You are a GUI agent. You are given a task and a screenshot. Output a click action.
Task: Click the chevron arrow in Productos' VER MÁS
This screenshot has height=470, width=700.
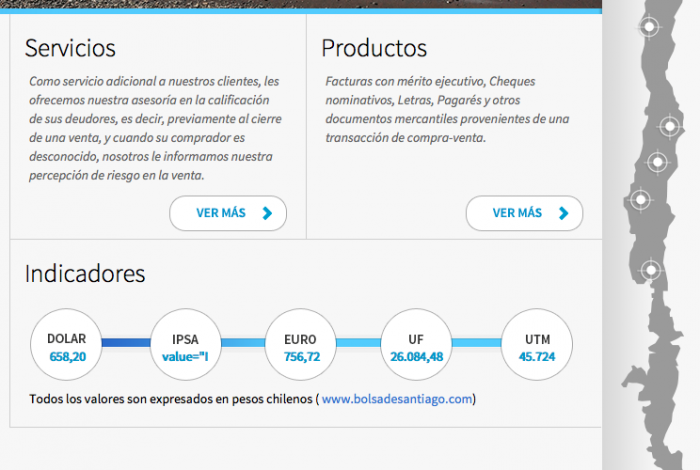(x=563, y=213)
